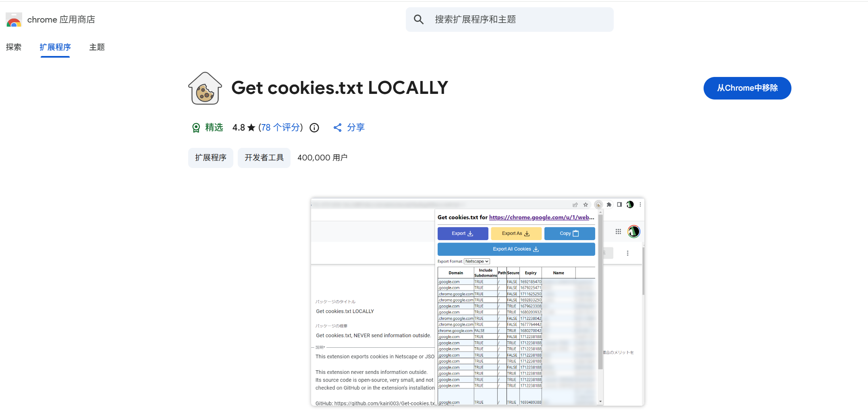Switch to the 主题 tab
The image size is (868, 417).
97,47
